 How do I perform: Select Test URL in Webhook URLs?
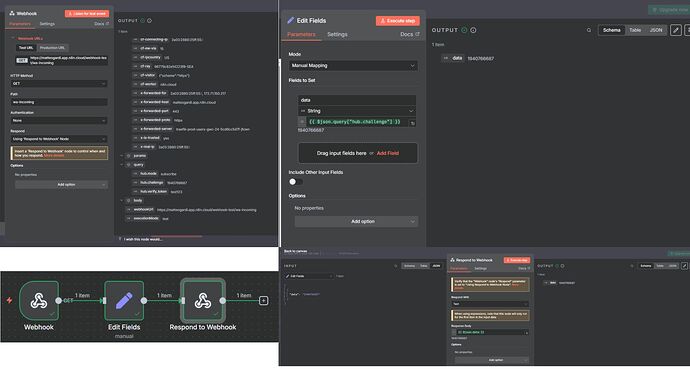(26, 48)
